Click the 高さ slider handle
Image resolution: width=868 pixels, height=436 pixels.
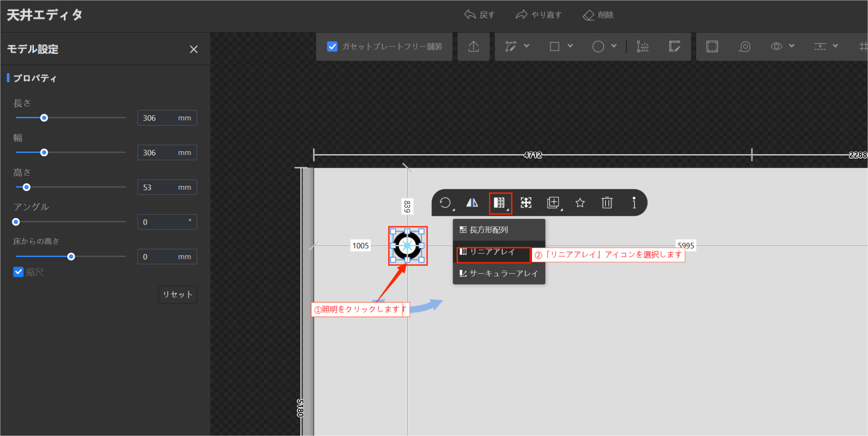pos(26,187)
